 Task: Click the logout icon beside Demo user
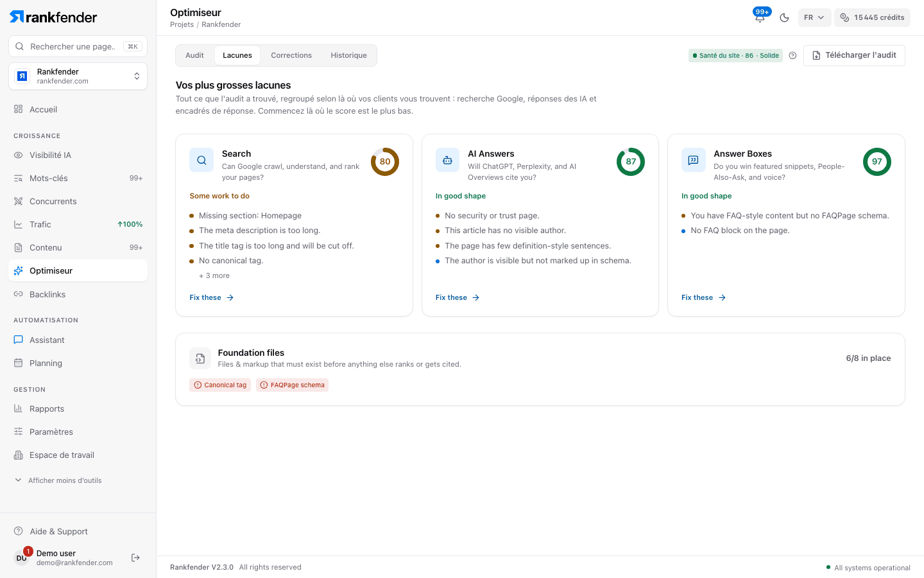pyautogui.click(x=135, y=557)
